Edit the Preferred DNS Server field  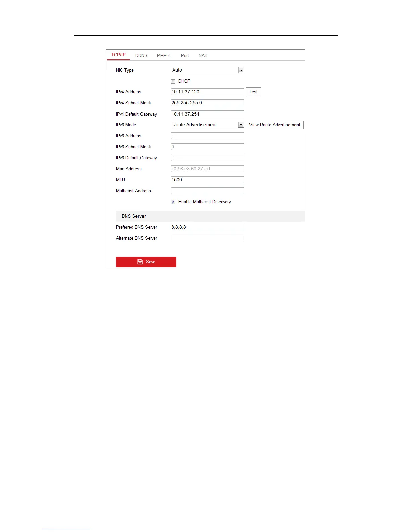pos(208,227)
